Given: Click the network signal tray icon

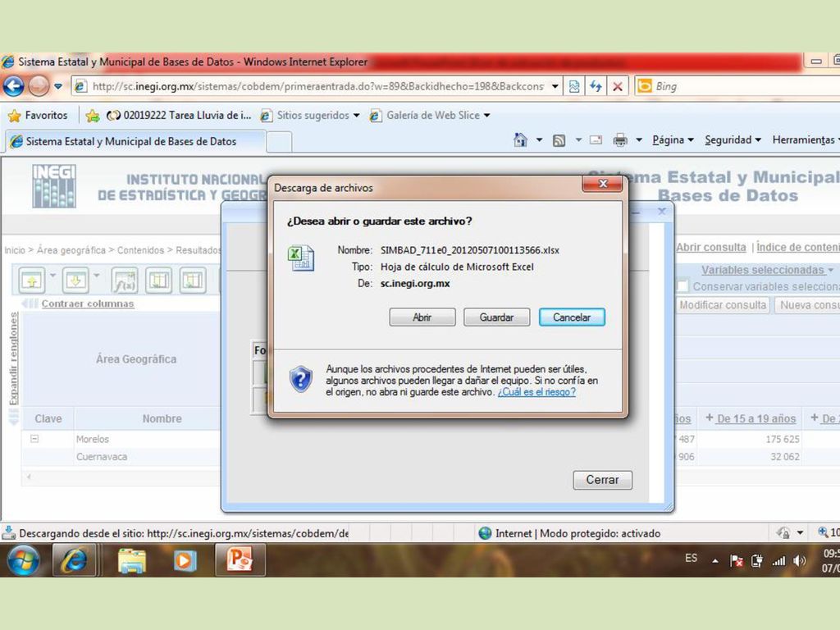Looking at the screenshot, I should [x=778, y=561].
